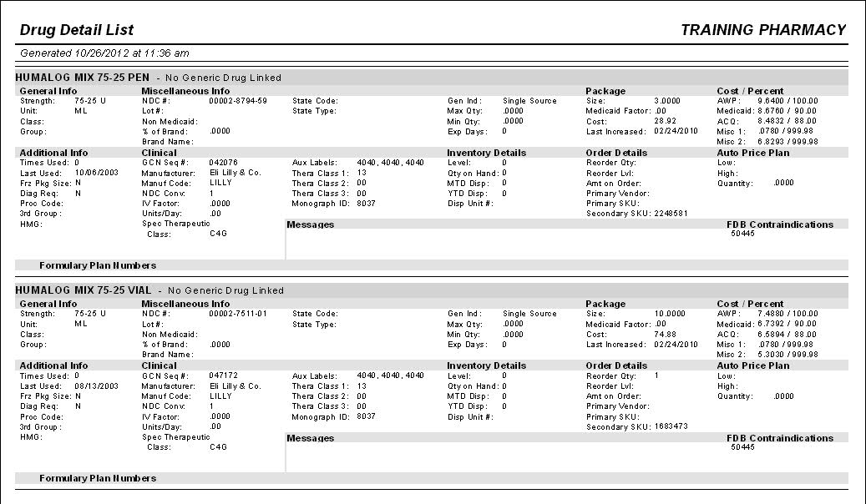Screen dimensions: 866x504
Task: Click package size value 3.0000
Action: [x=667, y=101]
